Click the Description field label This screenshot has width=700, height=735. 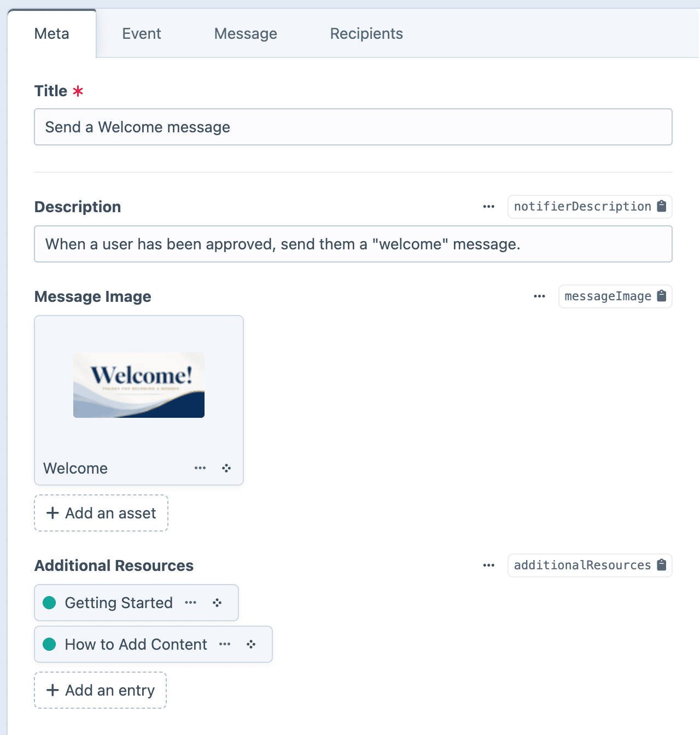coord(78,207)
